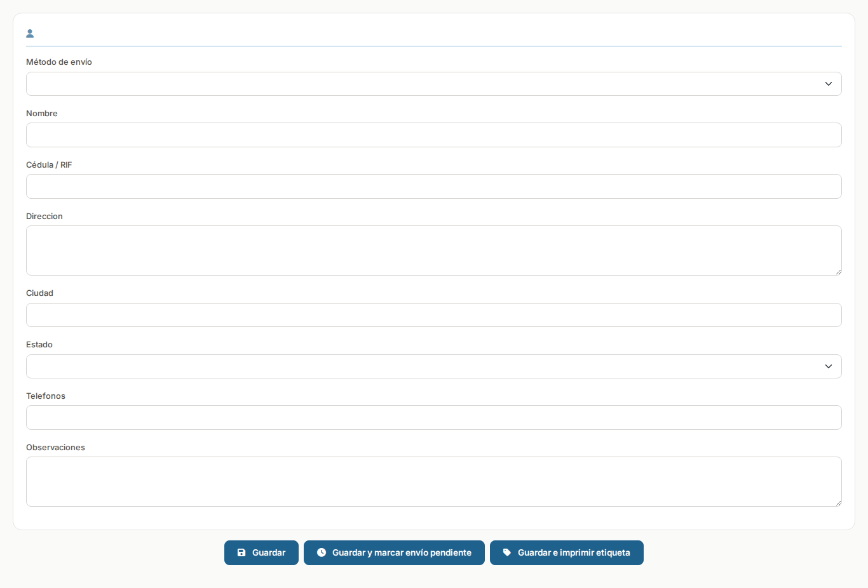Click into the Cédula / RIF input

point(433,187)
